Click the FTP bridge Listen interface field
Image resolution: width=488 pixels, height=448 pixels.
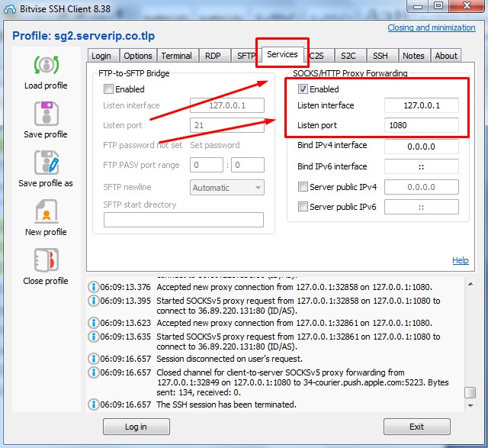tap(227, 105)
